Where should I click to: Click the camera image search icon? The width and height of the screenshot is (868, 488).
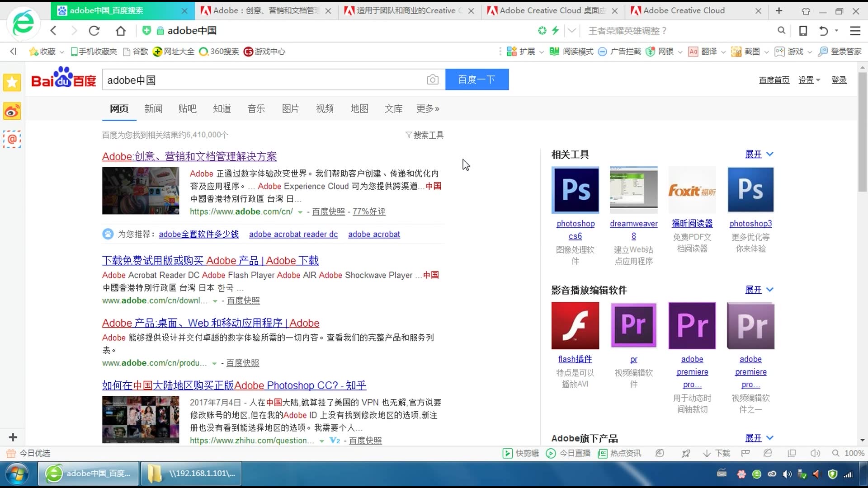click(x=432, y=80)
